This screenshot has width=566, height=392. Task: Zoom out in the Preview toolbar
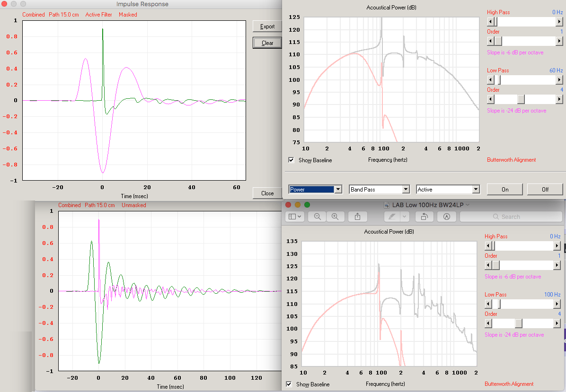tap(318, 217)
